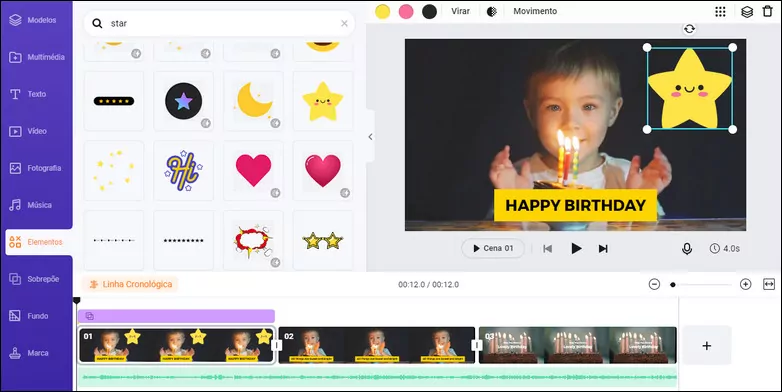Open the Marca branding section
The height and width of the screenshot is (392, 782).
(29, 353)
